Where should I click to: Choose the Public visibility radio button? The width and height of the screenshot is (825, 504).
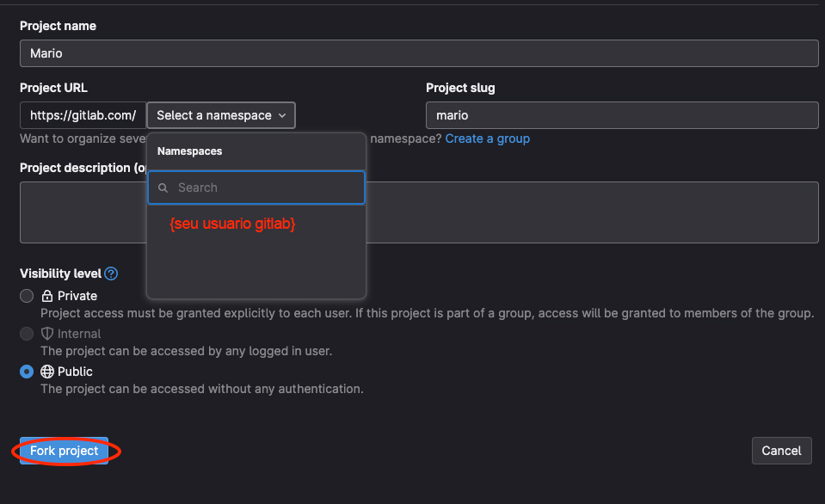27,372
